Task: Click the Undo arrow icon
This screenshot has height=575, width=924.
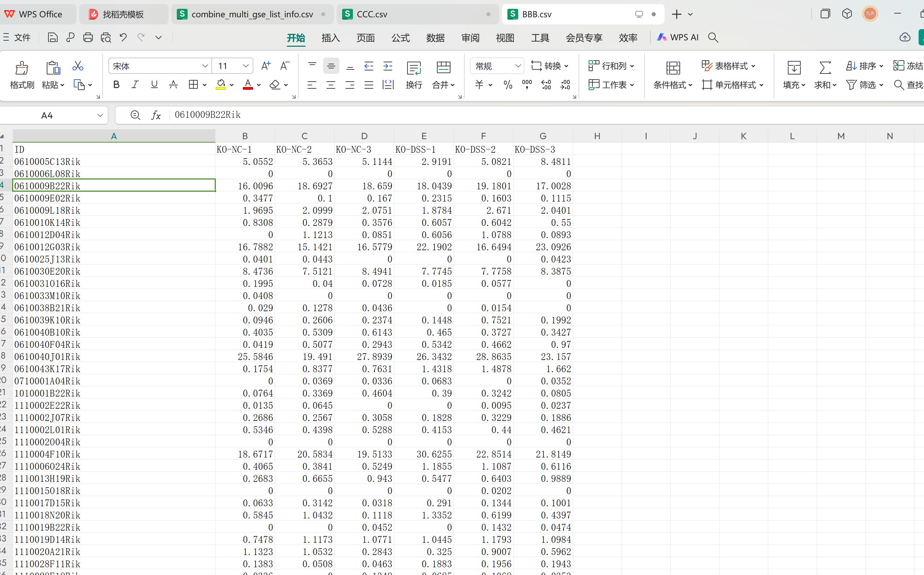Action: click(x=123, y=37)
